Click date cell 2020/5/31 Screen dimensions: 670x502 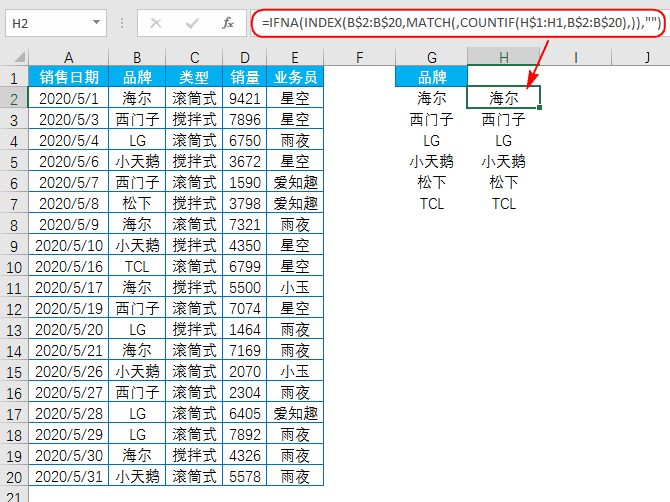[69, 476]
